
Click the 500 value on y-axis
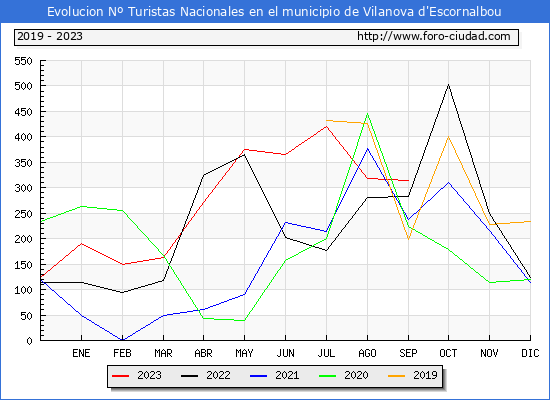(24, 86)
